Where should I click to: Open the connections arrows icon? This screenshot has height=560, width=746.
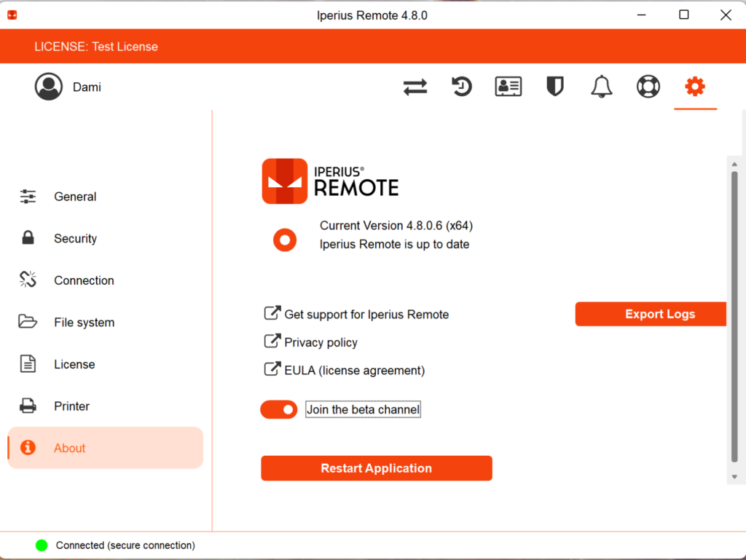(x=415, y=87)
